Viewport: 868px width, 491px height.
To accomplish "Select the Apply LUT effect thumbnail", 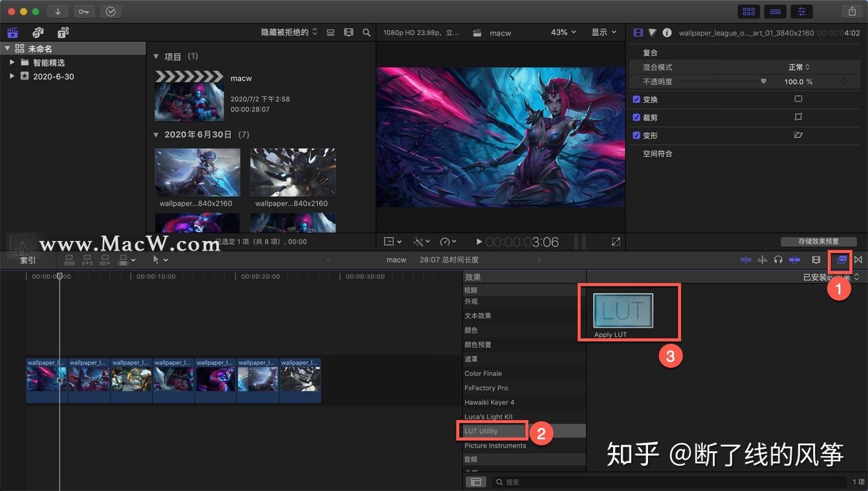I will pyautogui.click(x=622, y=311).
